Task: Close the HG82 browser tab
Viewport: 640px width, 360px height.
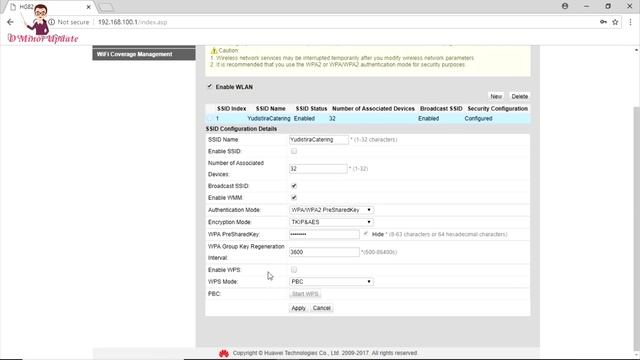Action: [89, 7]
